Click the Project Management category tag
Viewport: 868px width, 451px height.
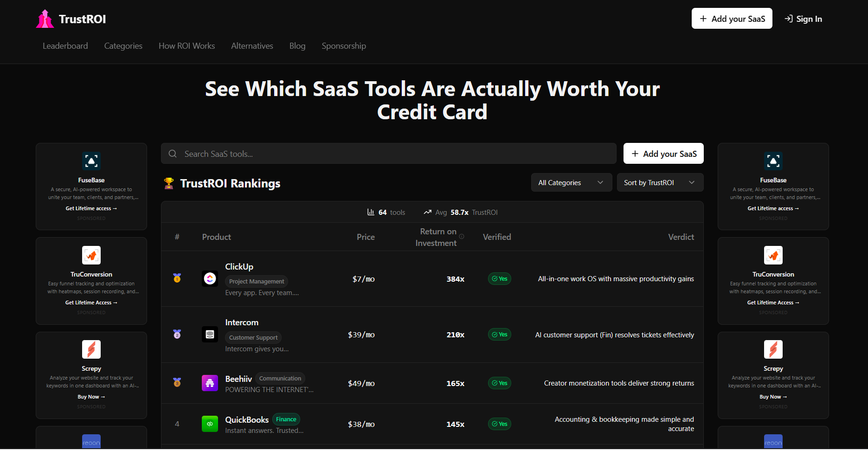pyautogui.click(x=257, y=282)
